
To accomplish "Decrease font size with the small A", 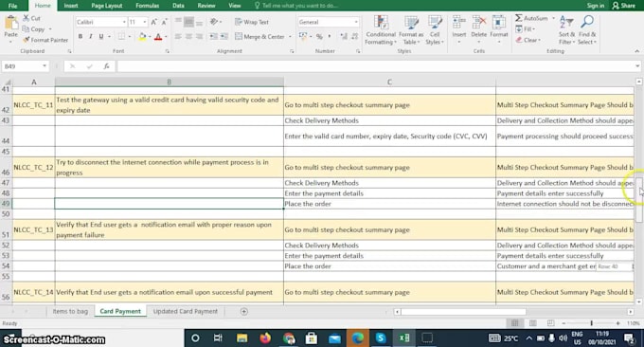I will pyautogui.click(x=164, y=22).
